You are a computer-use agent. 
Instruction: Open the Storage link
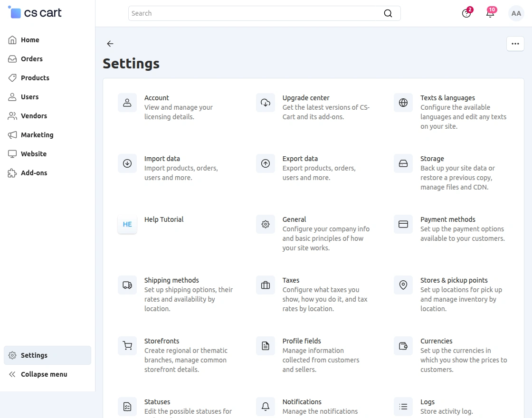[x=432, y=159]
